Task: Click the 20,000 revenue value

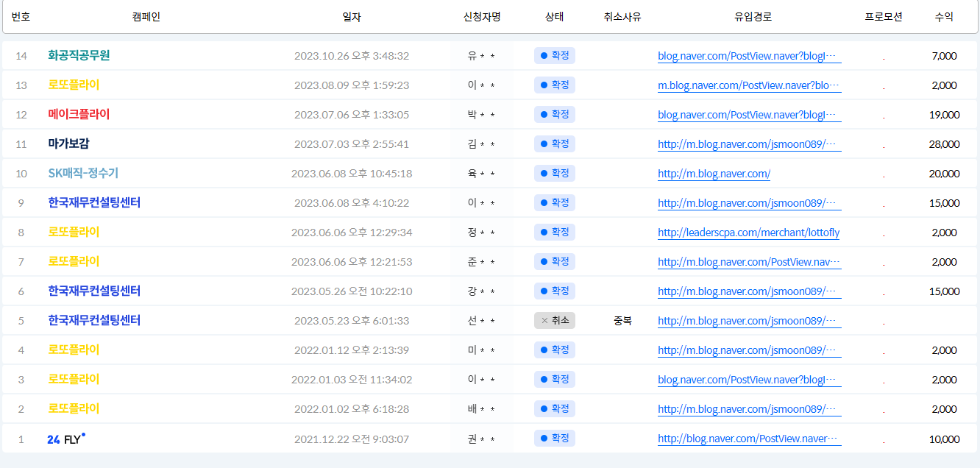Action: [x=944, y=174]
